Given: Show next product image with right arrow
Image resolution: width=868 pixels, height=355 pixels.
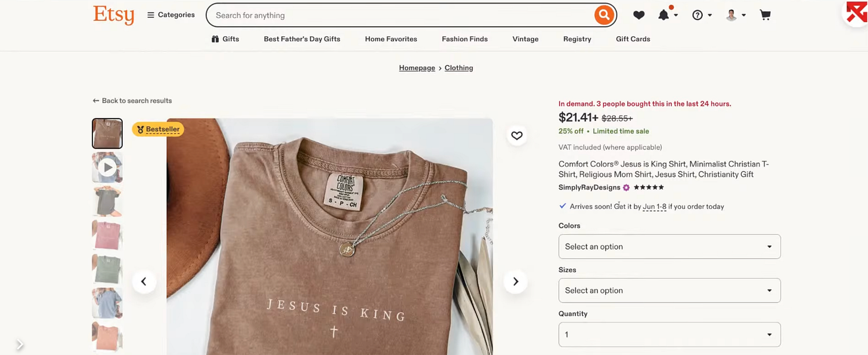Looking at the screenshot, I should (516, 282).
